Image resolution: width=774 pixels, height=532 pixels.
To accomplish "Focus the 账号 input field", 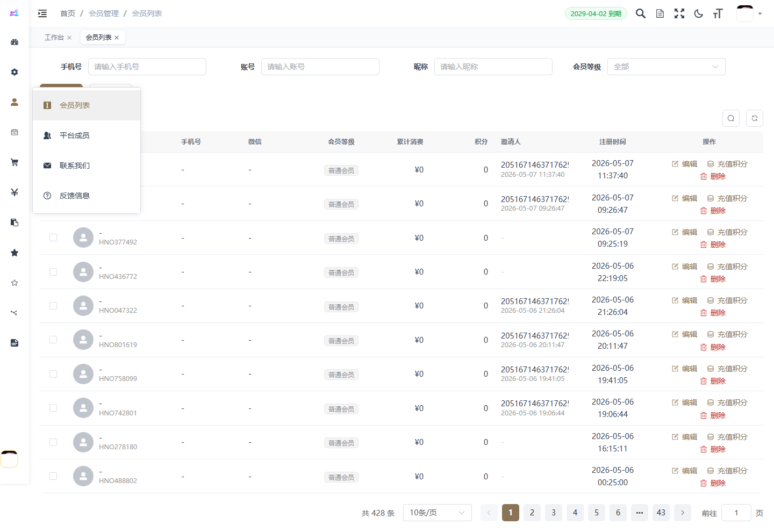I will [320, 67].
